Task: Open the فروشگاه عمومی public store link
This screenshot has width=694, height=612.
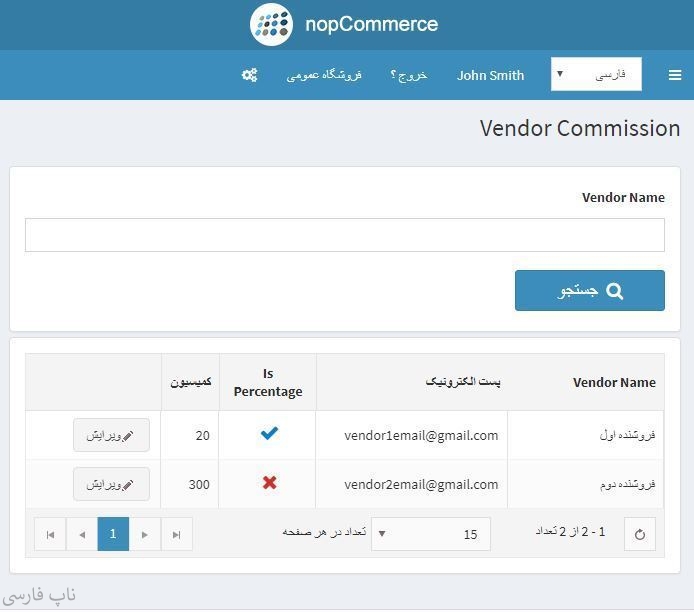Action: (324, 75)
